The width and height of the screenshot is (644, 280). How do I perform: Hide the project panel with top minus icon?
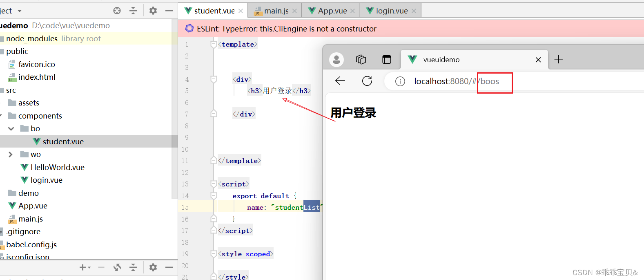click(x=169, y=11)
